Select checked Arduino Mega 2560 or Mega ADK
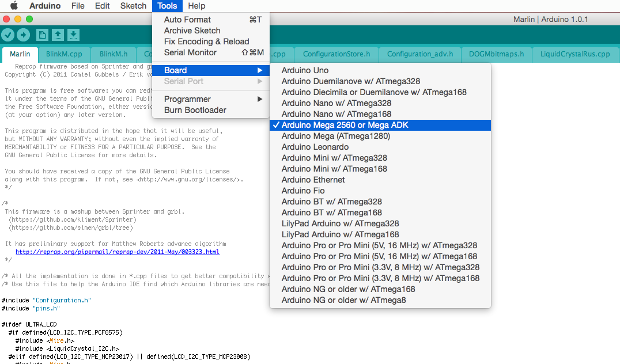Screen dimensions: 620x364 coord(380,126)
